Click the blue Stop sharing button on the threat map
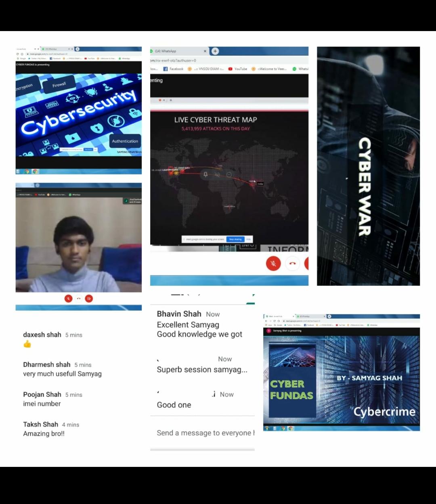The width and height of the screenshot is (436, 504). click(x=235, y=239)
